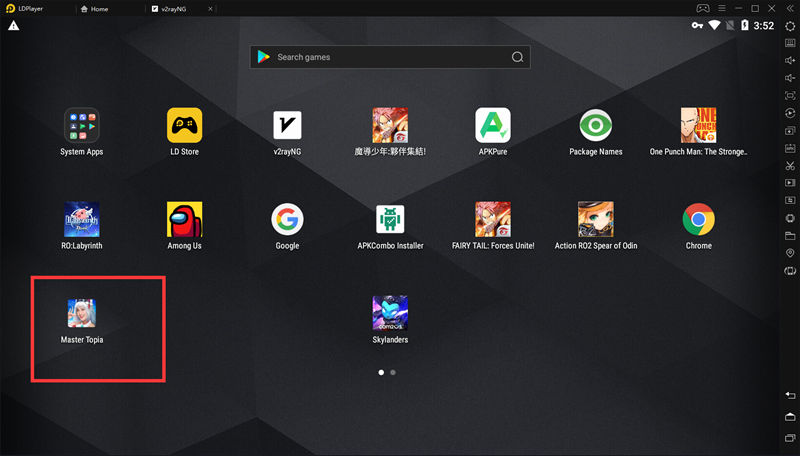Launch the 魔導少年:夥伴集結! game

tap(390, 125)
